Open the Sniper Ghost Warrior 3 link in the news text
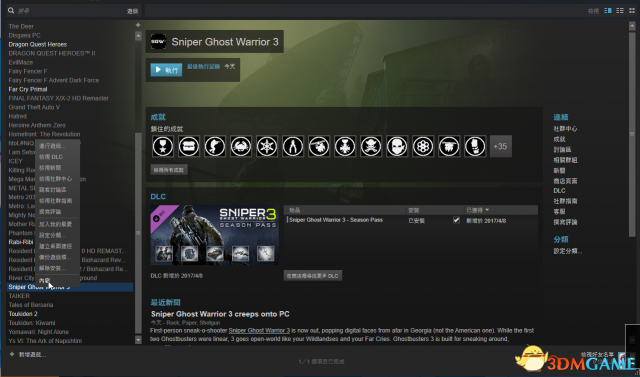This screenshot has width=640, height=377. click(259, 330)
